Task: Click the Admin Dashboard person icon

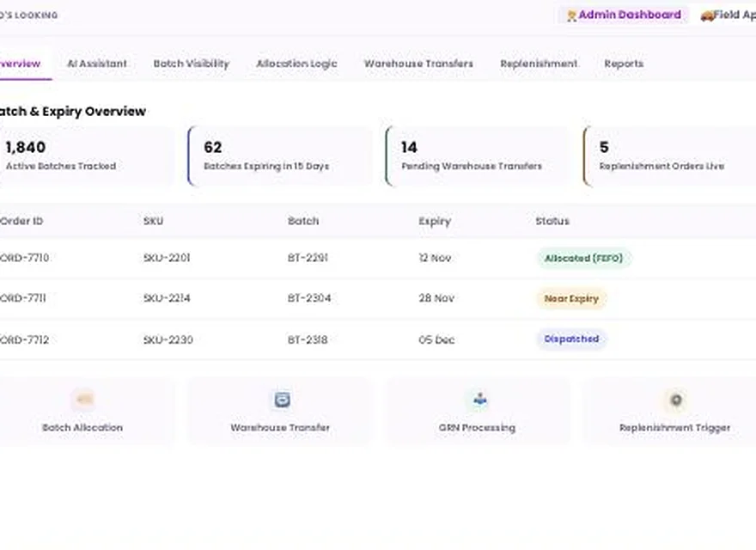Action: [572, 15]
